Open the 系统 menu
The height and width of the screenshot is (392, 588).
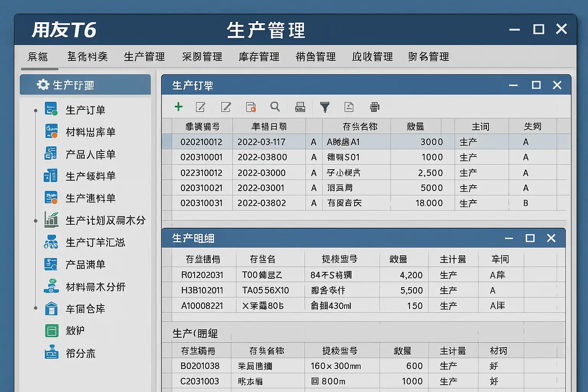point(38,57)
